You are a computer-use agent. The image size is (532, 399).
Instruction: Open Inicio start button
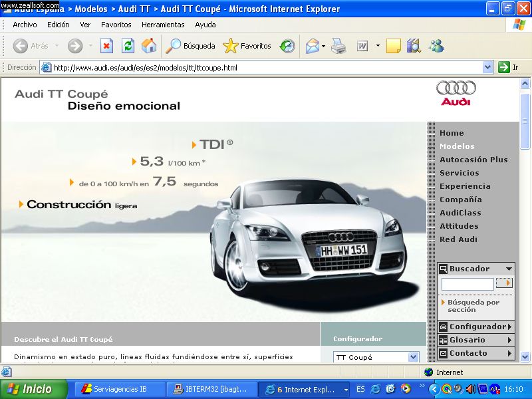point(34,389)
